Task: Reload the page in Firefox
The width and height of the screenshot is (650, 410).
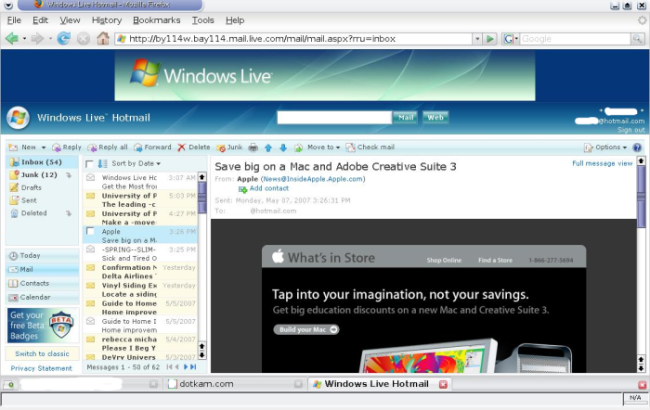Action: click(63, 39)
